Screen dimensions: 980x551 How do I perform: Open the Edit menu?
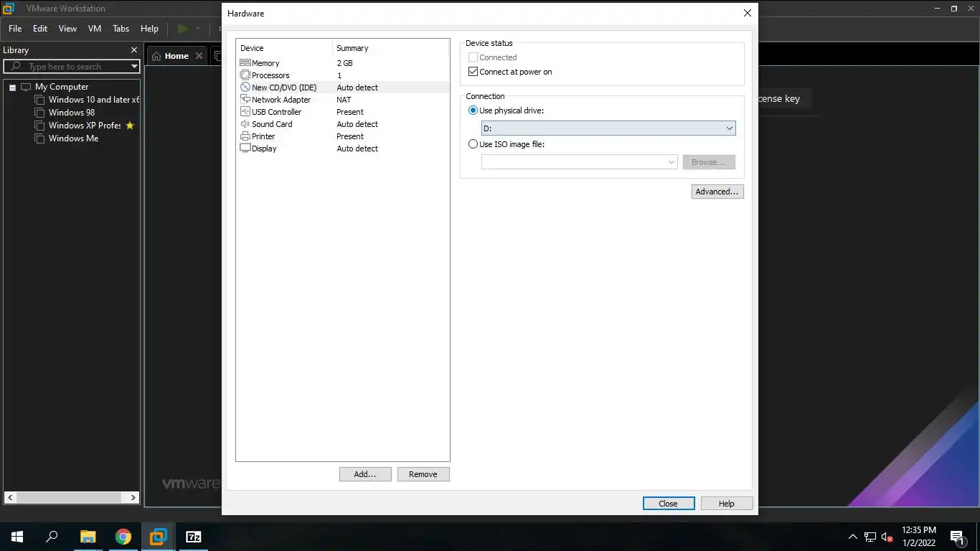coord(40,29)
